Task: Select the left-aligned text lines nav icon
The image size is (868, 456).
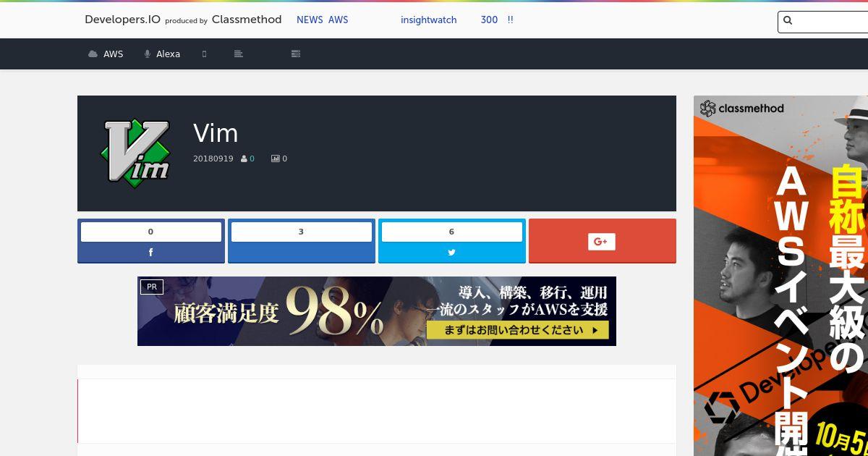Action: click(x=239, y=54)
